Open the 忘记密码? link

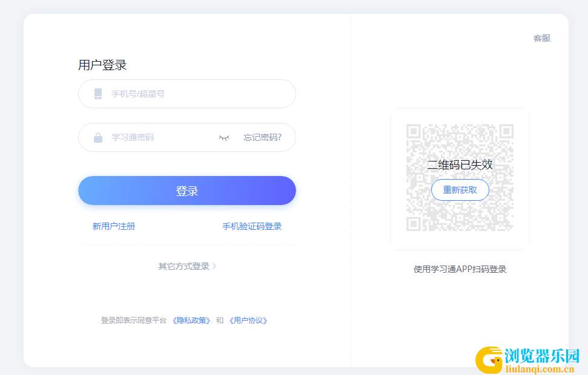(262, 137)
